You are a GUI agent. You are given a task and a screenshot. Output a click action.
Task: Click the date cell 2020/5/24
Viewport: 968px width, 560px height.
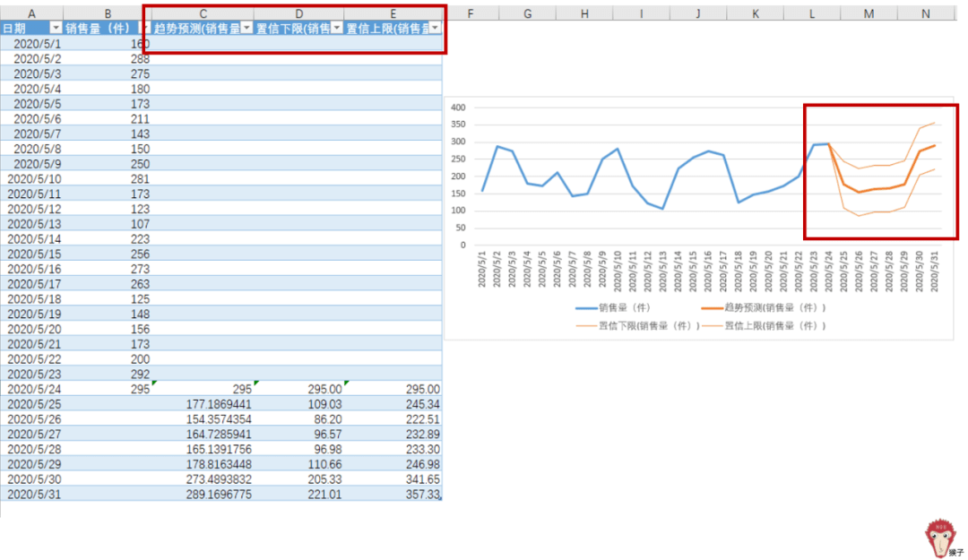point(34,389)
